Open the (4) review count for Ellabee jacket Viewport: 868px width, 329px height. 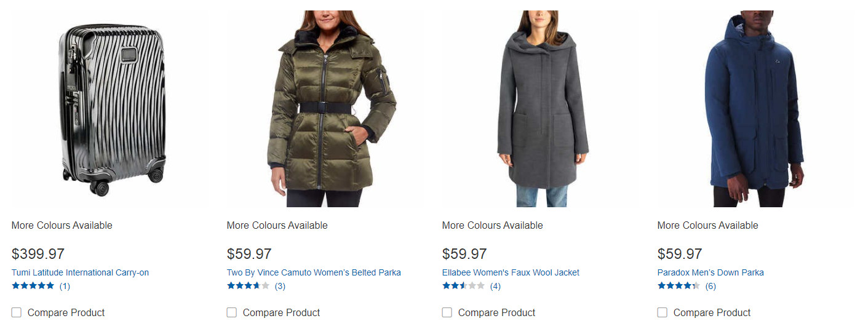(495, 286)
